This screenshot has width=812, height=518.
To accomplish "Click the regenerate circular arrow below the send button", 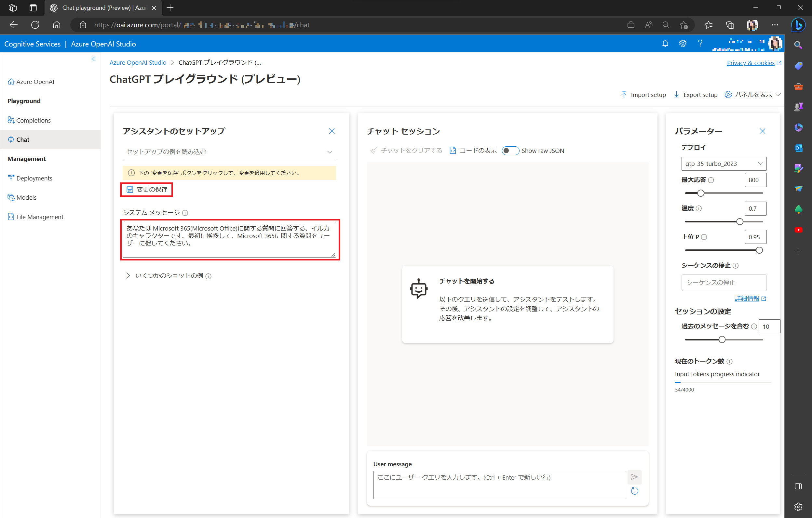I will 634,491.
